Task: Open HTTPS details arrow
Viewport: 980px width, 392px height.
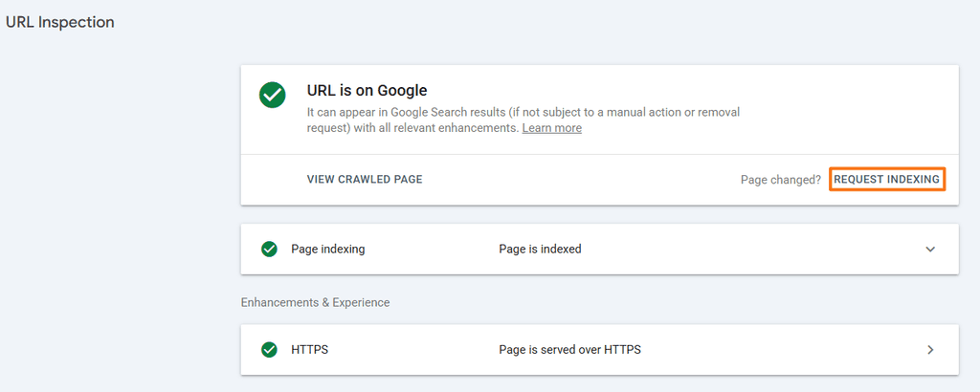Action: (930, 350)
